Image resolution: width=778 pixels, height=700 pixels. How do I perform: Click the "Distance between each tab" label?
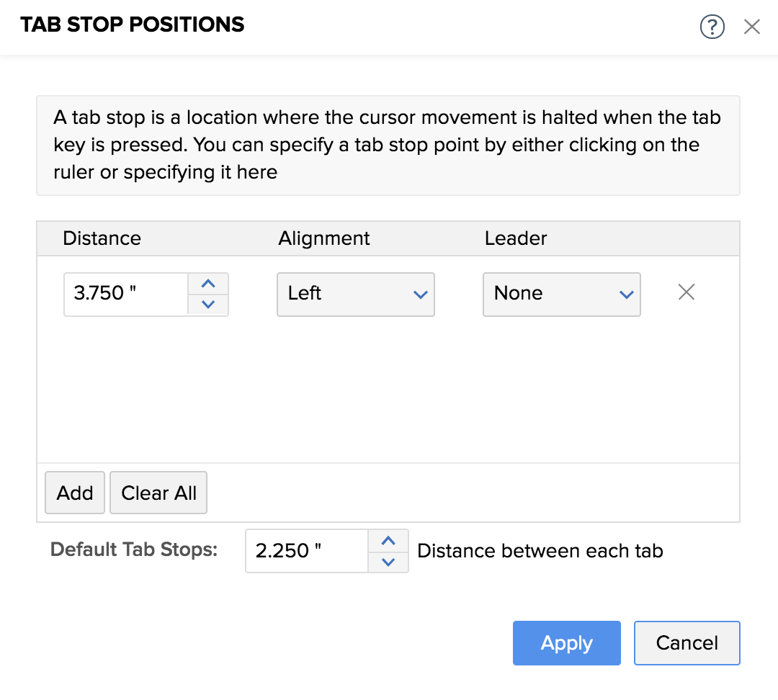click(540, 551)
